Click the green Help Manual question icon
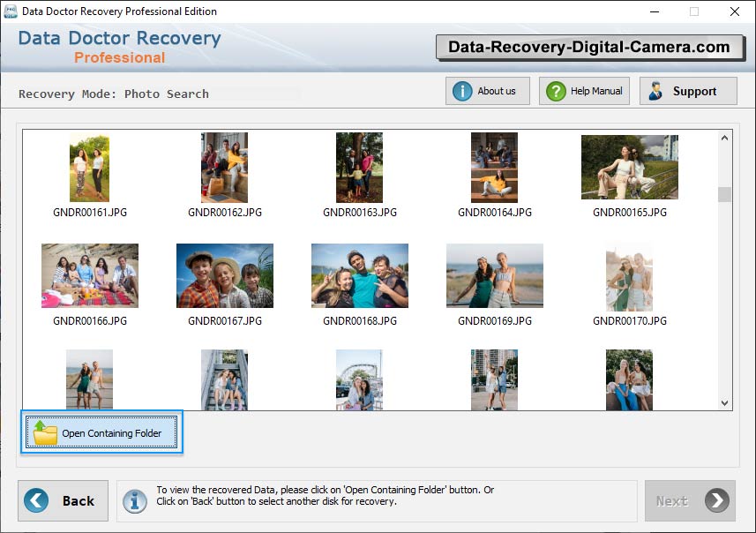 pyautogui.click(x=556, y=91)
